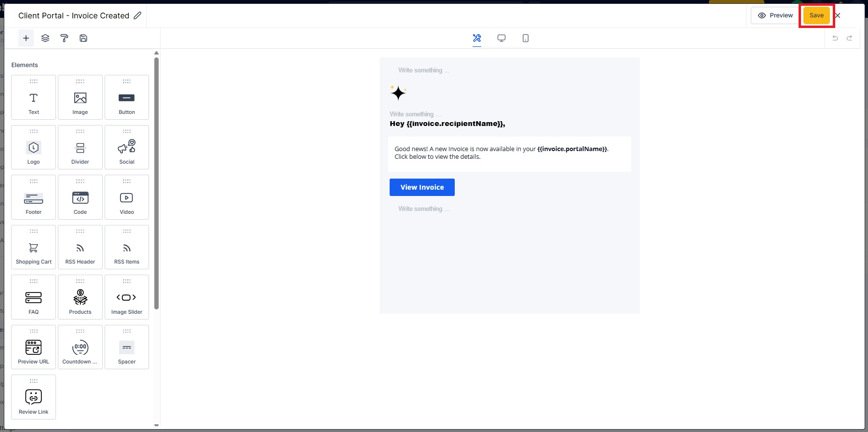Switch to mobile preview view
Screen dimensions: 868x432
526,38
